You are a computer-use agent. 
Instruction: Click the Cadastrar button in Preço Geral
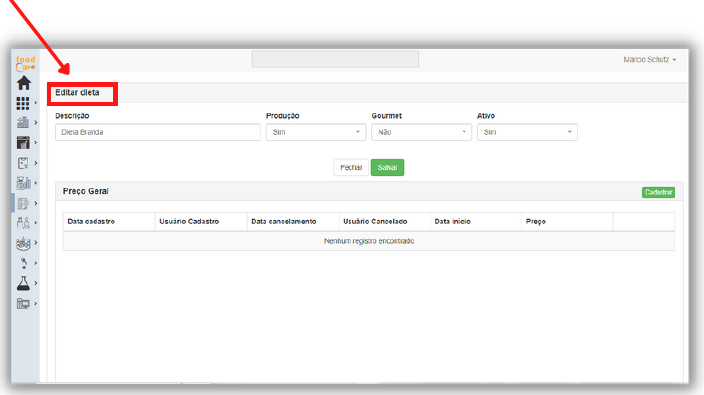pyautogui.click(x=658, y=192)
